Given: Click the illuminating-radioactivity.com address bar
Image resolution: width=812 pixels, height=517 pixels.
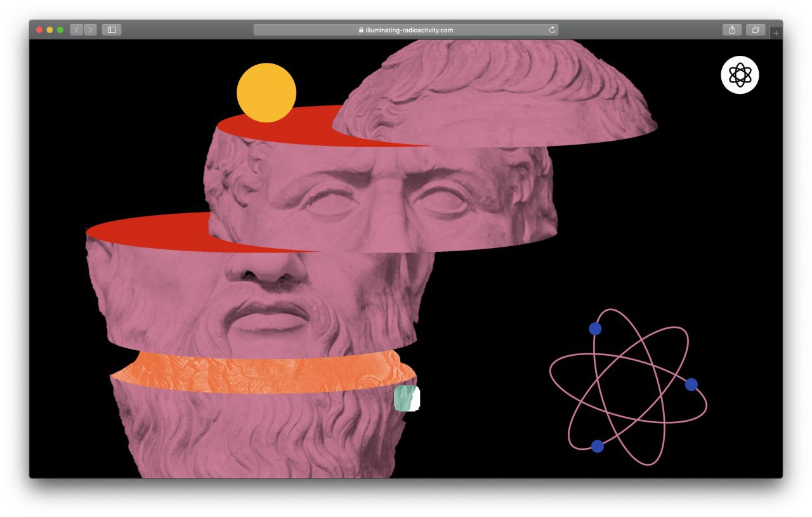Looking at the screenshot, I should [x=406, y=30].
